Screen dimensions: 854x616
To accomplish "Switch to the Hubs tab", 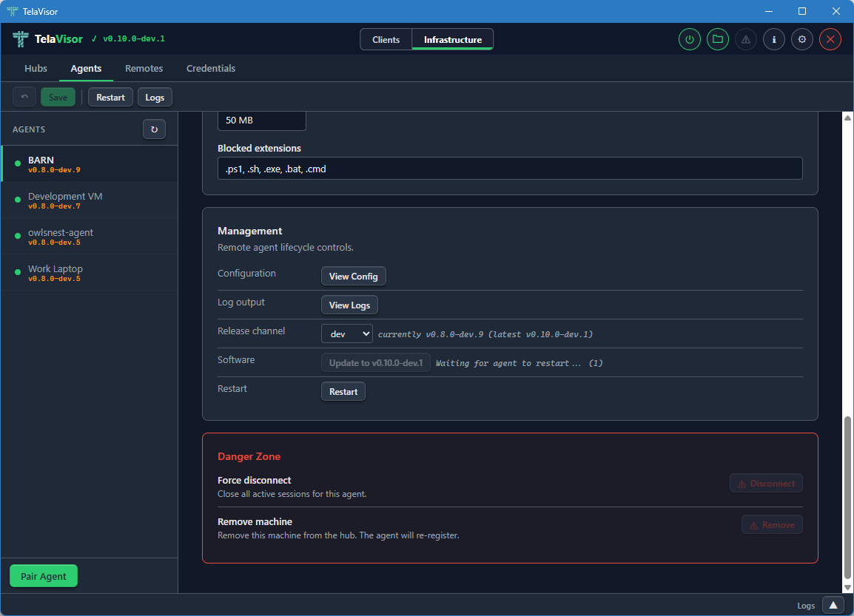I will tap(36, 69).
